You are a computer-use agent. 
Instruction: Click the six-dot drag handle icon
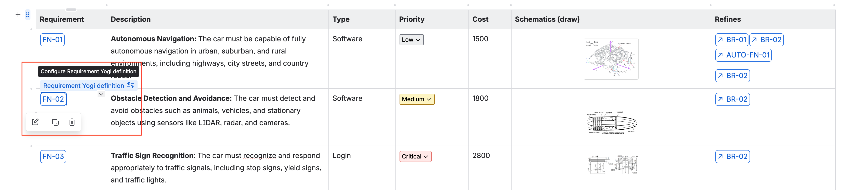tap(28, 15)
